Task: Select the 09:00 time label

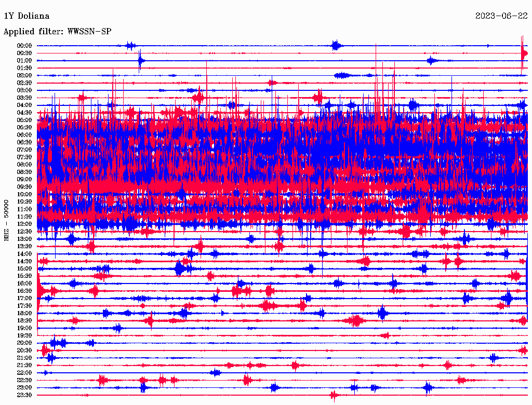Action: click(24, 180)
